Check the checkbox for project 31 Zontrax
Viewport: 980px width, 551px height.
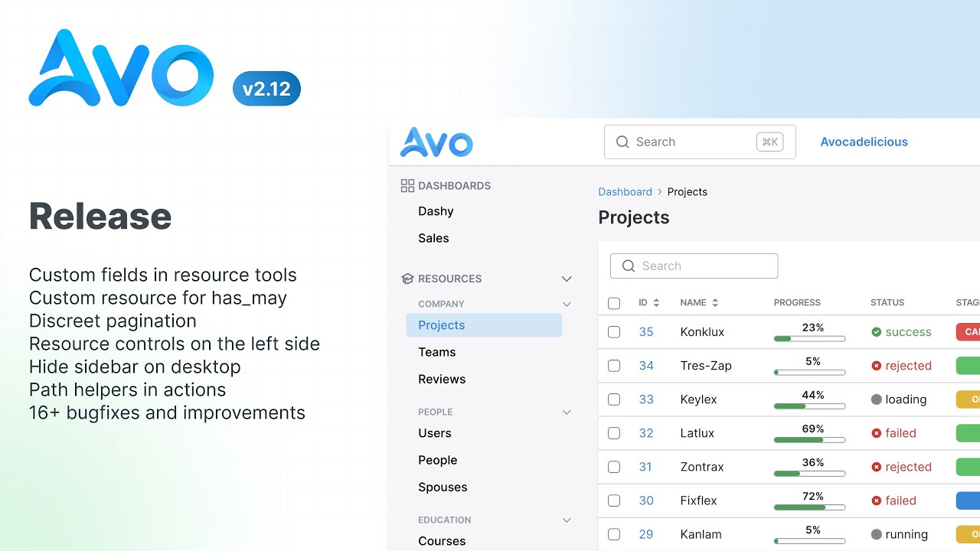point(614,467)
